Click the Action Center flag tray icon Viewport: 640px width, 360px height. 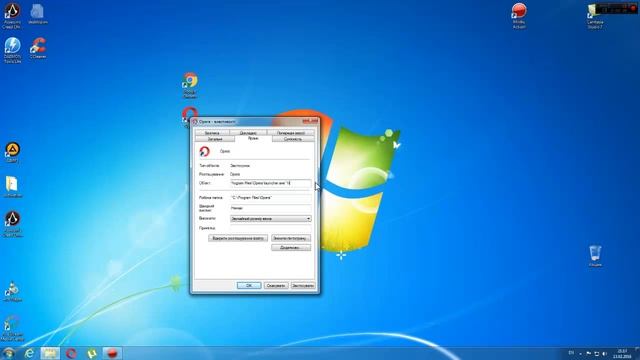[x=589, y=353]
